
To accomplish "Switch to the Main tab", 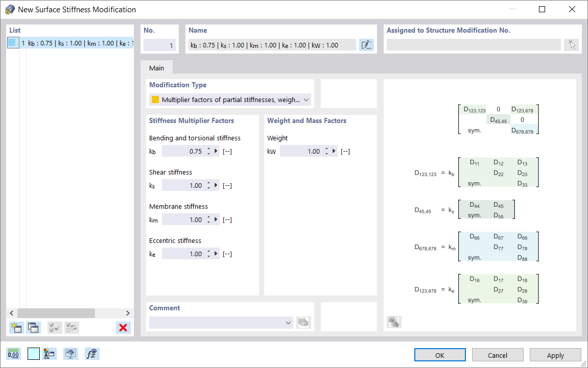I will [157, 67].
